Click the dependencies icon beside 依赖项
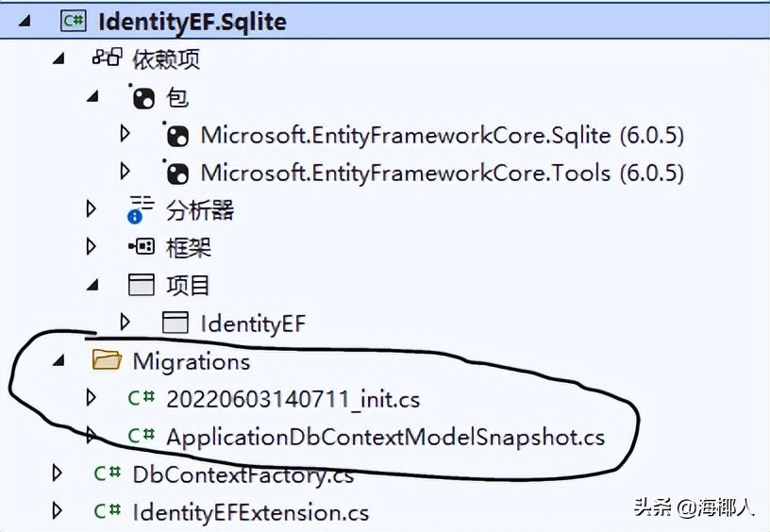The width and height of the screenshot is (770, 532). coord(107,58)
